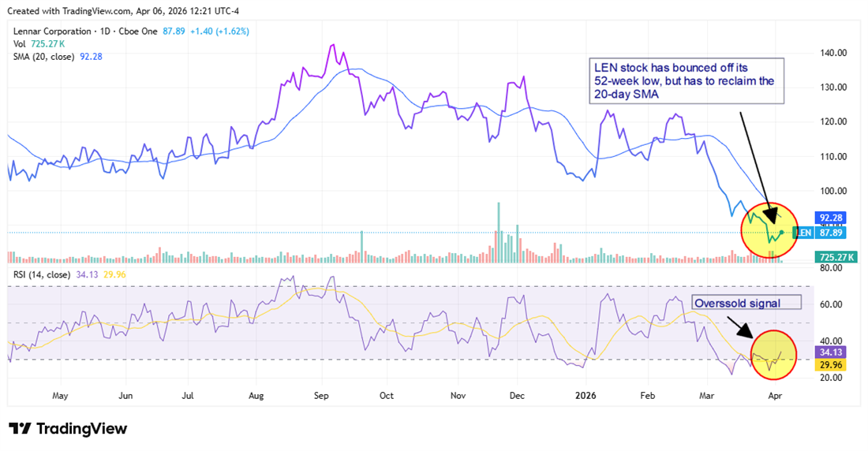Image resolution: width=868 pixels, height=451 pixels.
Task: Click the 'LEN stock has bounced' annotation text box
Action: pyautogui.click(x=687, y=81)
